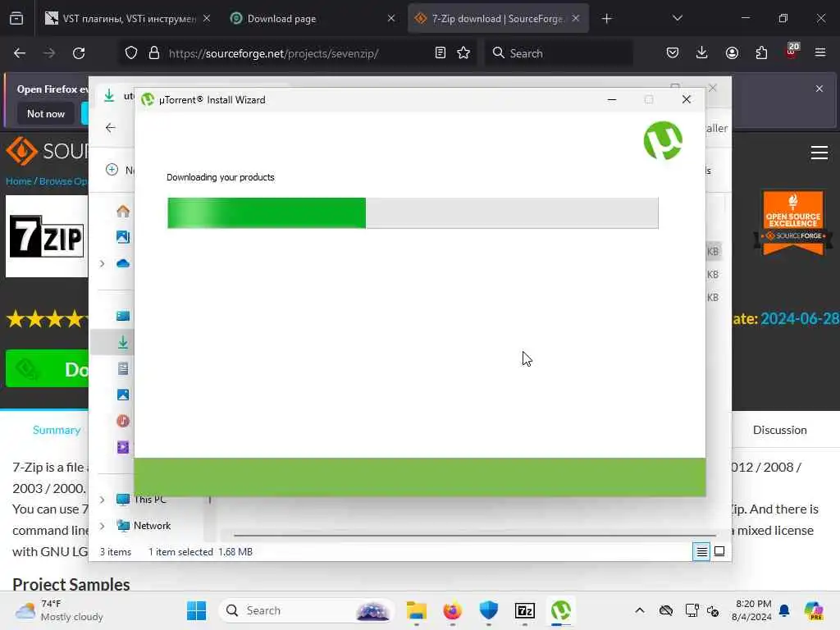Click the Firefox Search box
This screenshot has width=840, height=630.
pyautogui.click(x=559, y=53)
